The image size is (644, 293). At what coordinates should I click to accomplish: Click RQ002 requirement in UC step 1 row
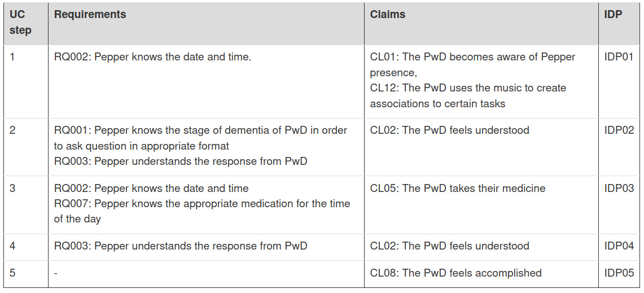point(152,57)
